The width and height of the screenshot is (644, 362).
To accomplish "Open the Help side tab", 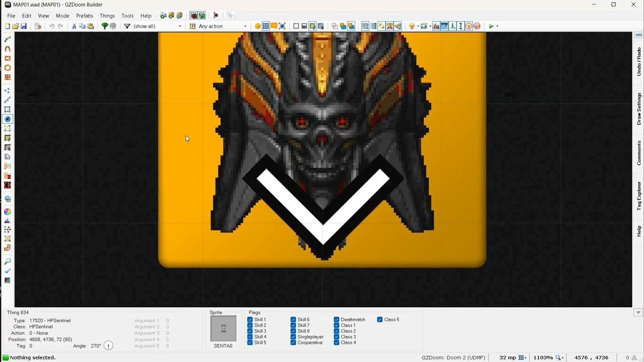I will (639, 231).
